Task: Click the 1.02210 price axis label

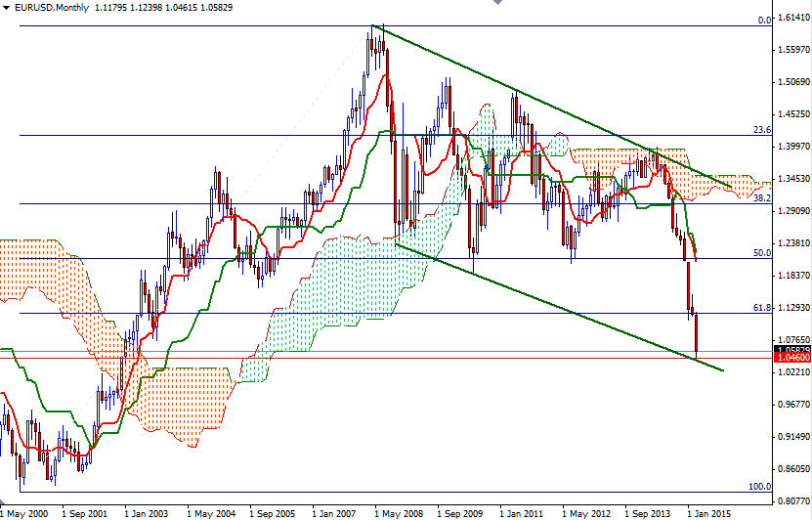Action: [793, 371]
